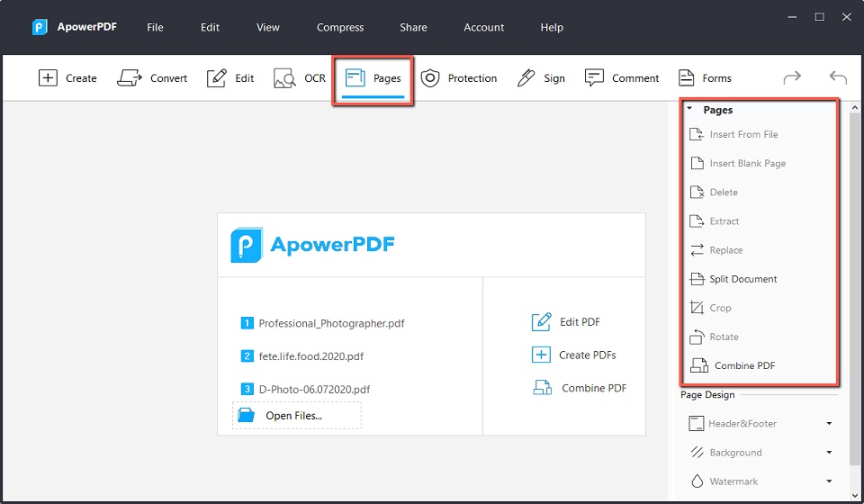Select the Sign pen tool

click(x=526, y=78)
